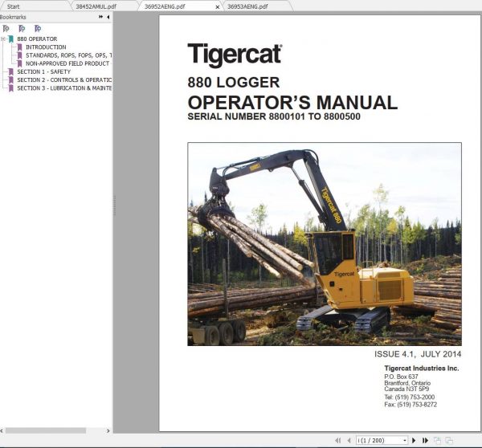Click the previous view icon in bottom bar
482x448 pixels.
pos(438,440)
